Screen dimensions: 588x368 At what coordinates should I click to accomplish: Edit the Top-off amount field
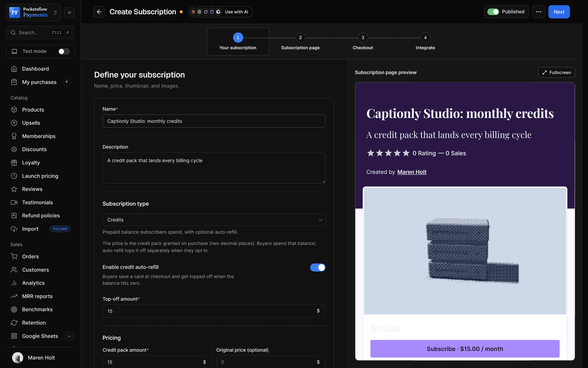(x=214, y=311)
